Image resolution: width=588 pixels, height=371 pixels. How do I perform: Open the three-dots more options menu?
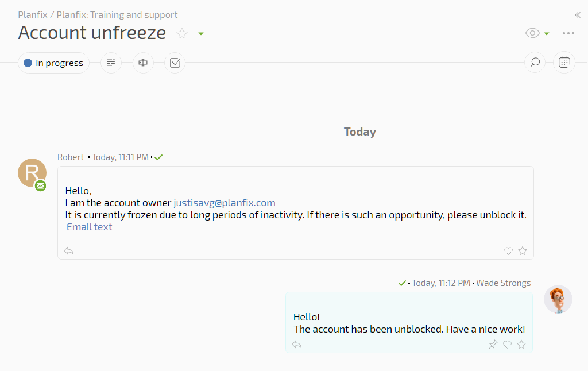click(x=568, y=33)
